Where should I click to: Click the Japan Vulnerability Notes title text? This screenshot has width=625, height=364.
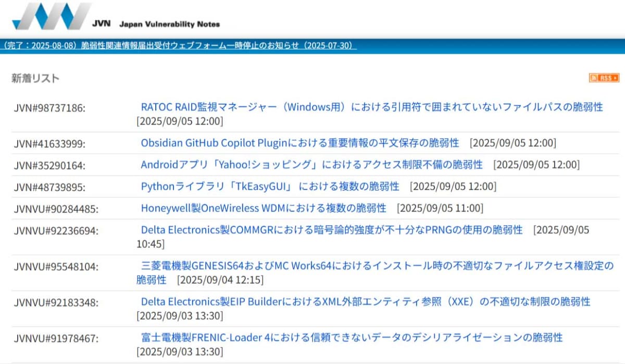tap(169, 24)
